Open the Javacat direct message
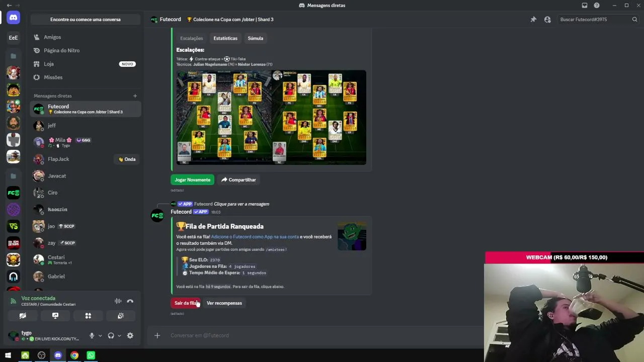The height and width of the screenshot is (362, 644). (x=86, y=176)
